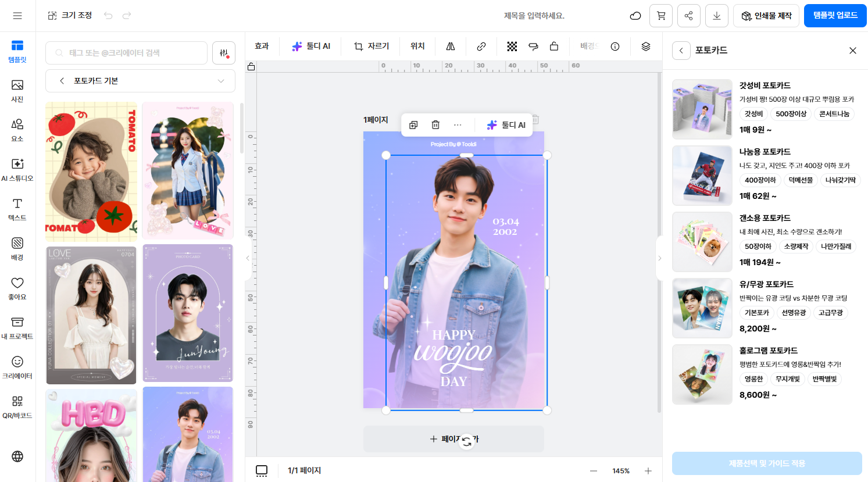Click the download icon button
The width and height of the screenshot is (868, 482).
[x=717, y=16]
